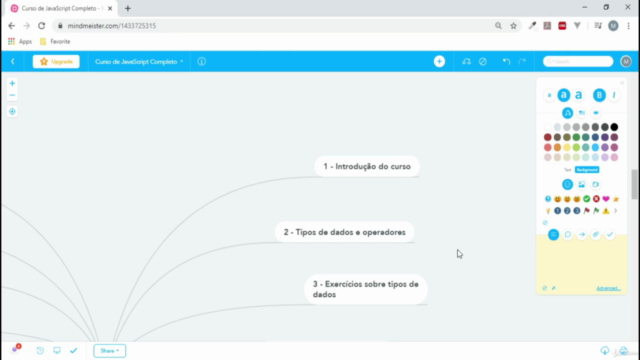Add the green checkmark icon to topic

point(587,199)
